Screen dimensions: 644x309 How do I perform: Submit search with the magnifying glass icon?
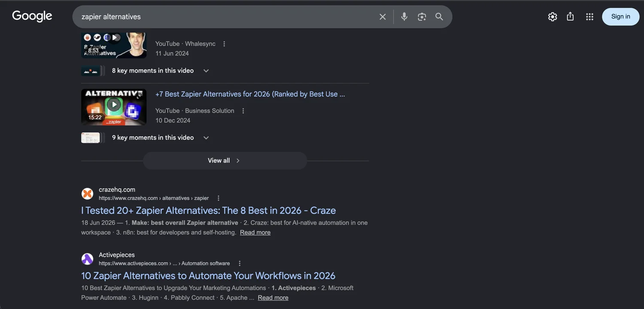(x=439, y=17)
